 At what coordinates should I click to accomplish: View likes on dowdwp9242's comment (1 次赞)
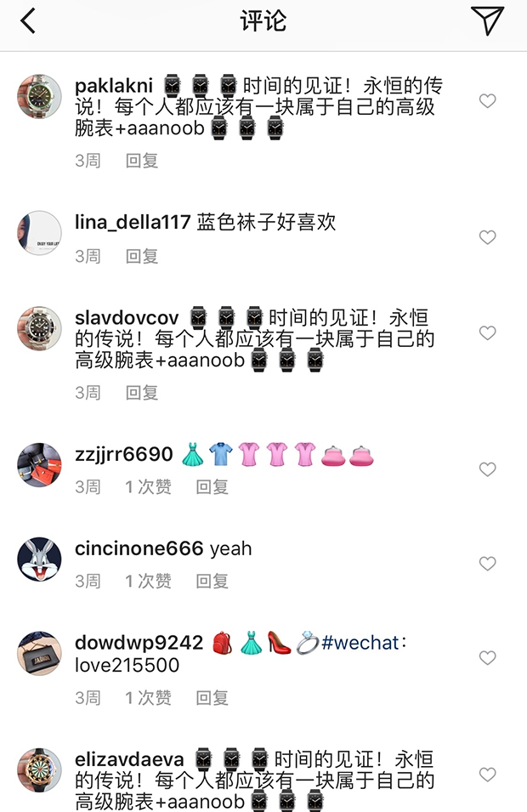148,698
